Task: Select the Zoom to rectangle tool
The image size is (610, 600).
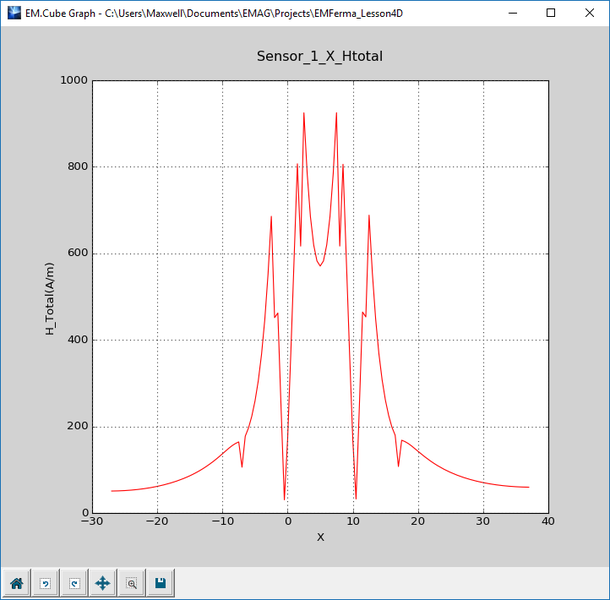Action: (131, 582)
